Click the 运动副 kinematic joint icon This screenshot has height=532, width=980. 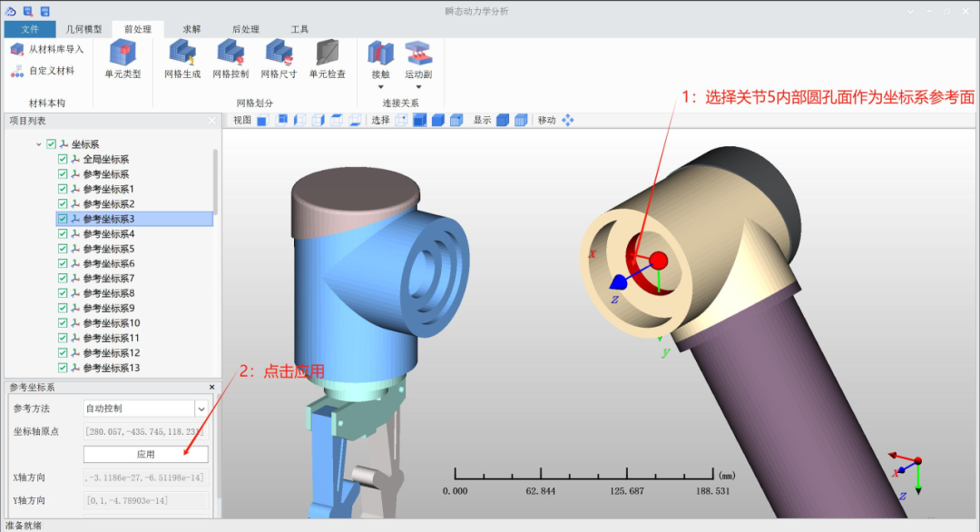coord(418,54)
